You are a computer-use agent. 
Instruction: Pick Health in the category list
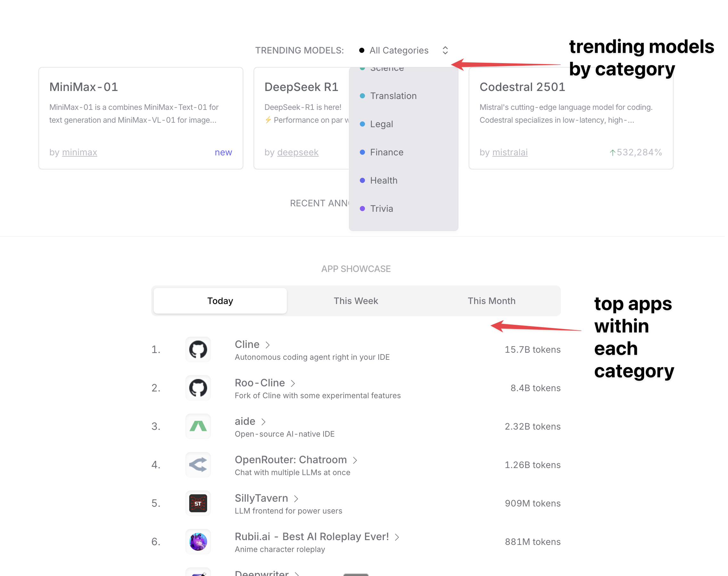pyautogui.click(x=384, y=180)
